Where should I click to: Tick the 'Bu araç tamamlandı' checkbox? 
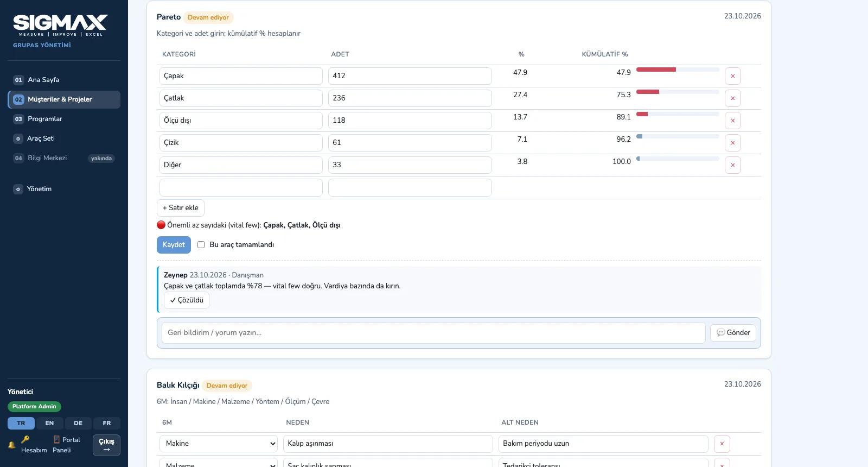pos(201,245)
